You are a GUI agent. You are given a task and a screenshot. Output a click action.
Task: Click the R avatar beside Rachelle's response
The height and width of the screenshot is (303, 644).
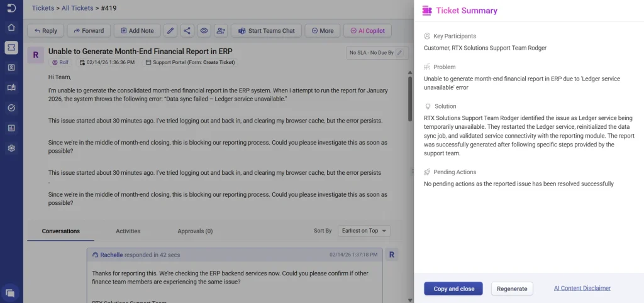click(x=391, y=255)
